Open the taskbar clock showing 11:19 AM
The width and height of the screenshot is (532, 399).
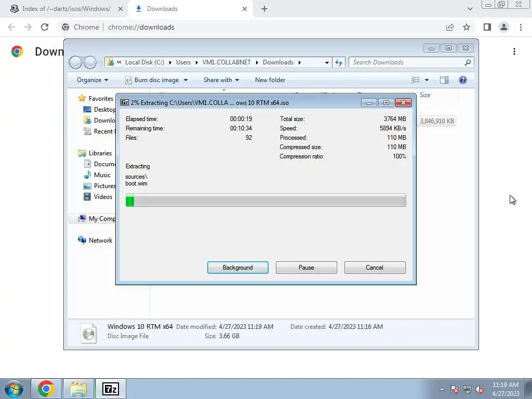506,389
